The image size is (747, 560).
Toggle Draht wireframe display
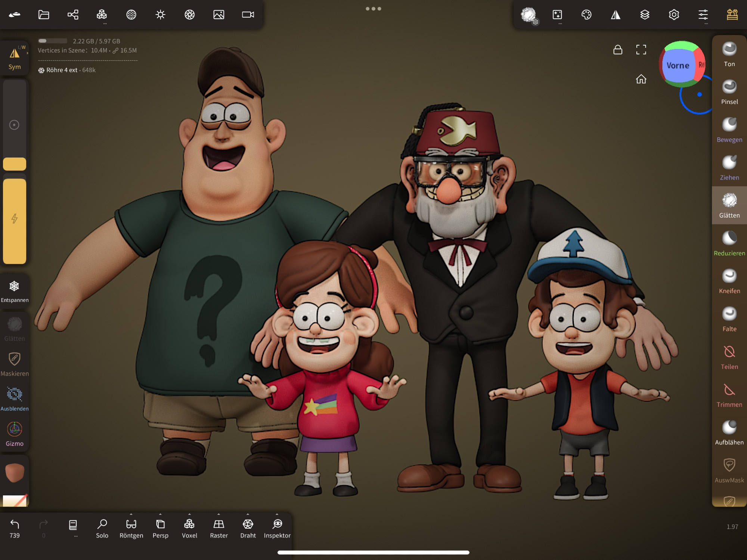(x=248, y=529)
